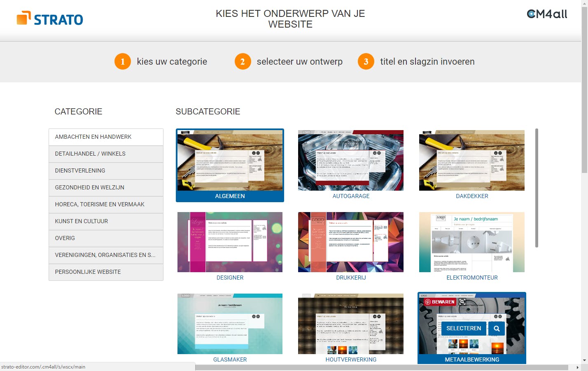
Task: Select category Gezondheid en Welzijn
Action: click(106, 187)
